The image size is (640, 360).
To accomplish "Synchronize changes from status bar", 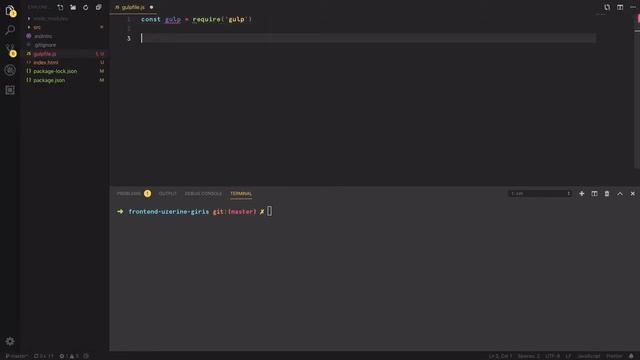I will tap(43, 356).
